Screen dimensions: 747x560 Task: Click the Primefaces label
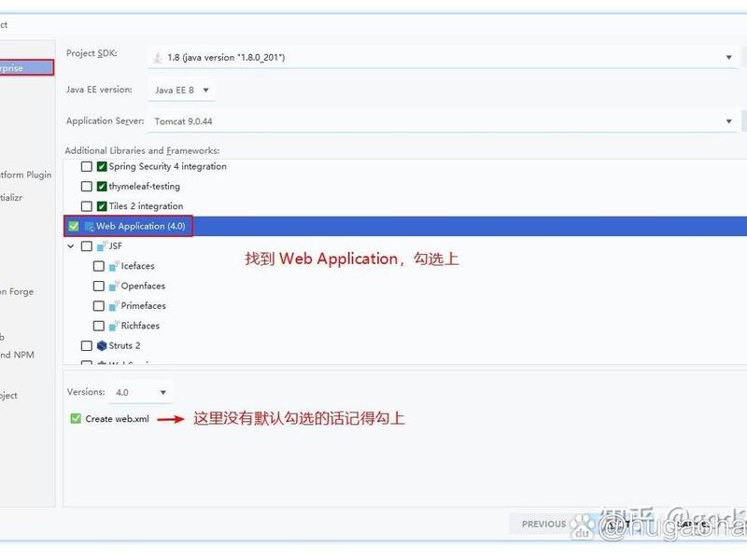click(x=144, y=306)
